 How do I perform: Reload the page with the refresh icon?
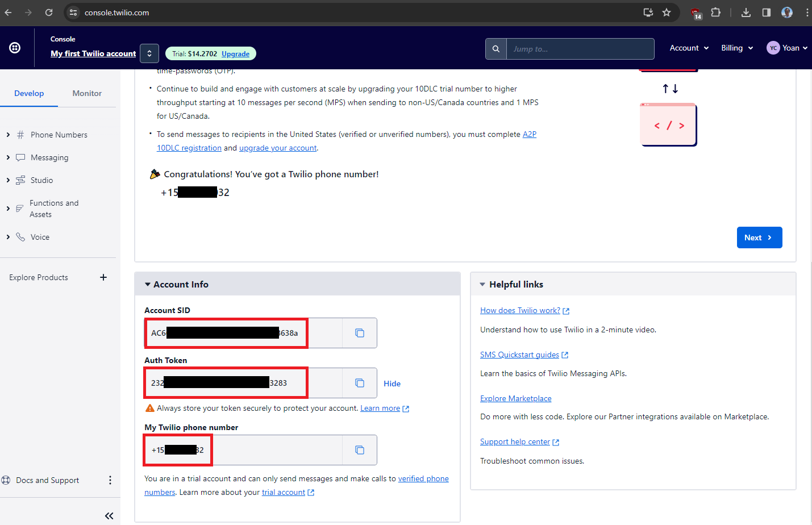(49, 13)
